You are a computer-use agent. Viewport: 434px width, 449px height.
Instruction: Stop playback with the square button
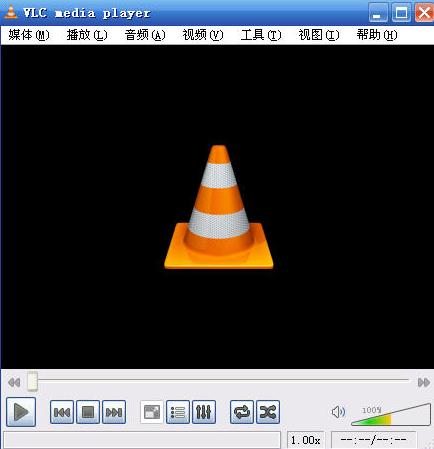click(88, 412)
